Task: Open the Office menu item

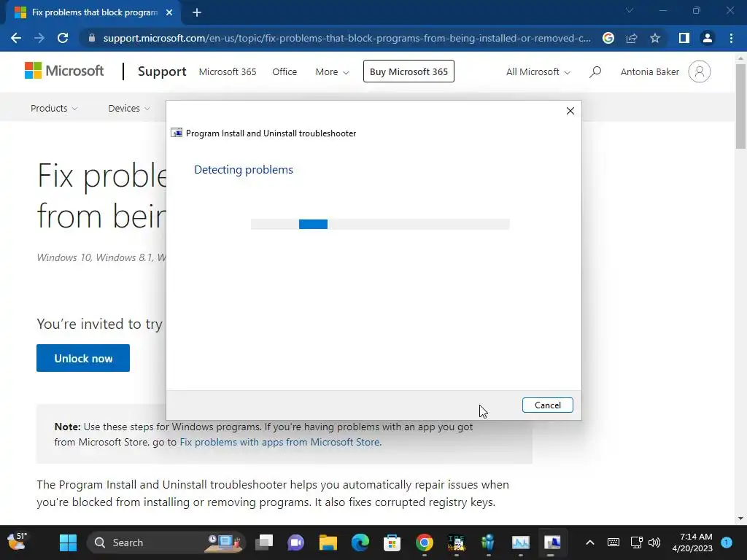Action: pyautogui.click(x=285, y=72)
